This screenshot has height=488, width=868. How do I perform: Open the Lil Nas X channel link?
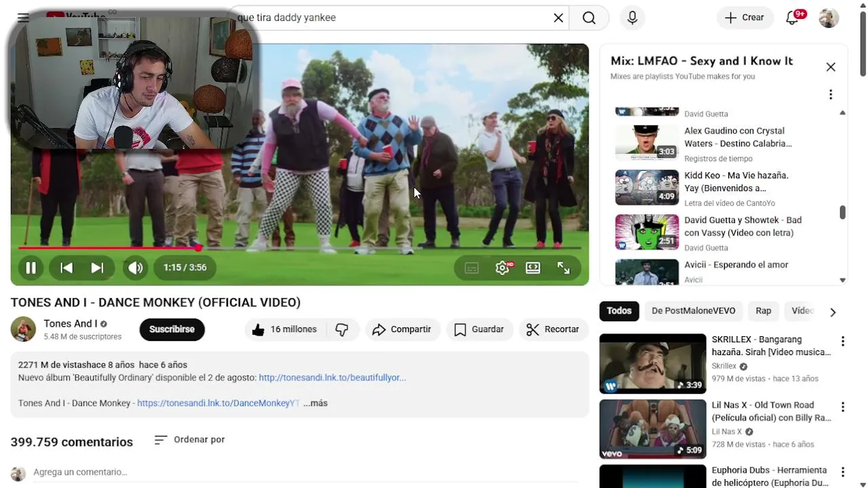[x=727, y=432]
